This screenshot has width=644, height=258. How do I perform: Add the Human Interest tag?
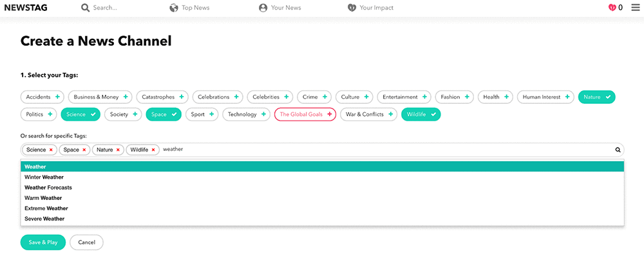coord(545,97)
